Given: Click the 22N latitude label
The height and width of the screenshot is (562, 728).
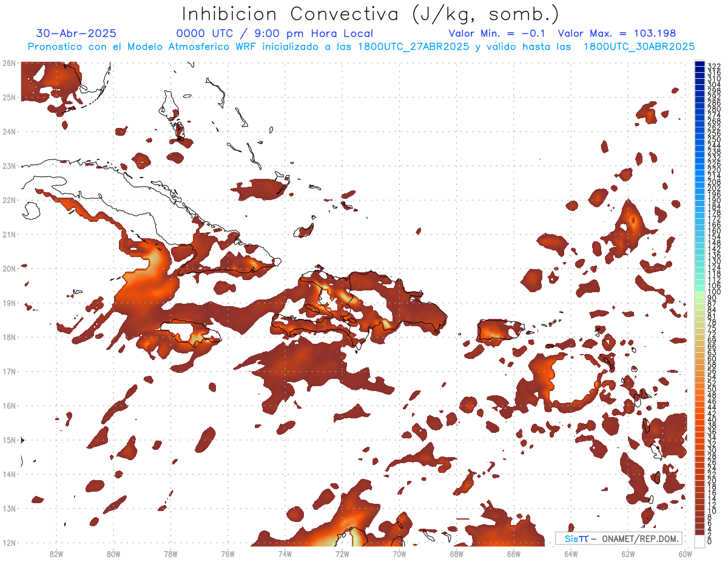Looking at the screenshot, I should [x=9, y=200].
